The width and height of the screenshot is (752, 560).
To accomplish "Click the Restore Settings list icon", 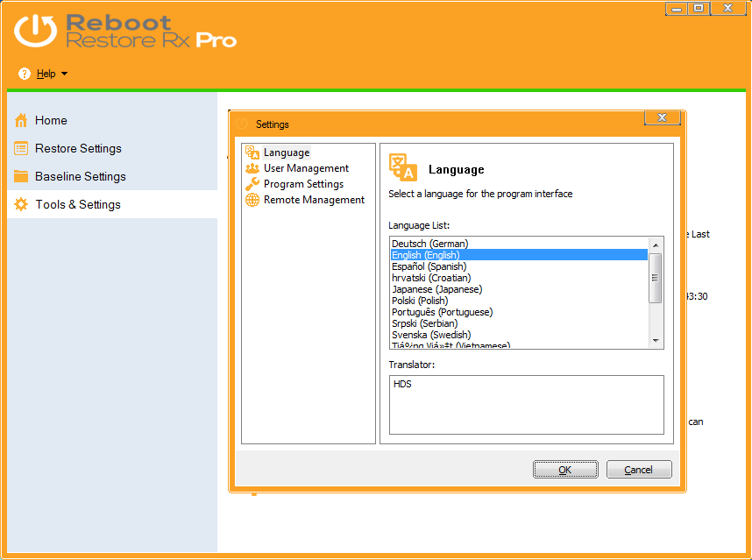I will pyautogui.click(x=21, y=149).
